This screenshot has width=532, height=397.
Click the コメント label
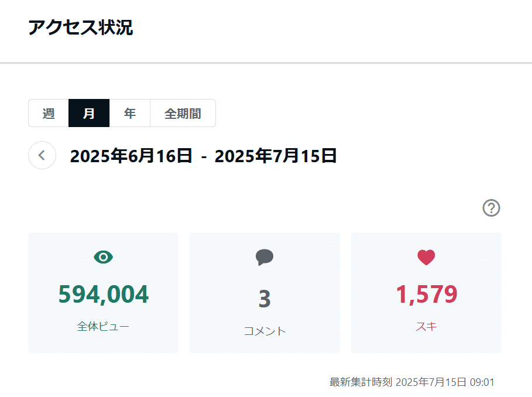pyautogui.click(x=265, y=331)
